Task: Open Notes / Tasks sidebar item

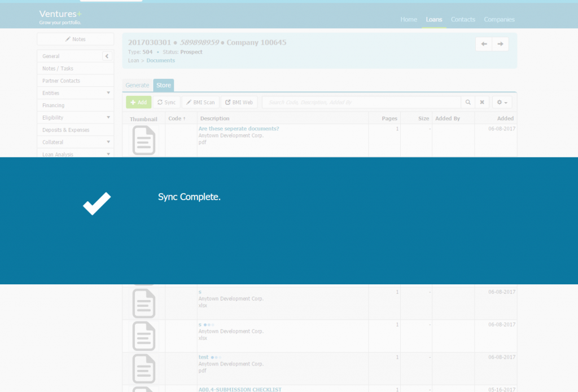Action: (x=75, y=68)
